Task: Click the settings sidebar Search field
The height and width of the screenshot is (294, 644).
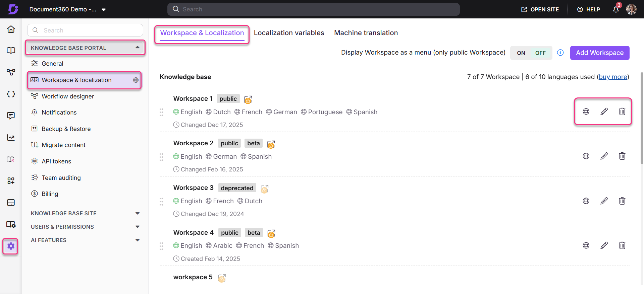Action: [85, 30]
